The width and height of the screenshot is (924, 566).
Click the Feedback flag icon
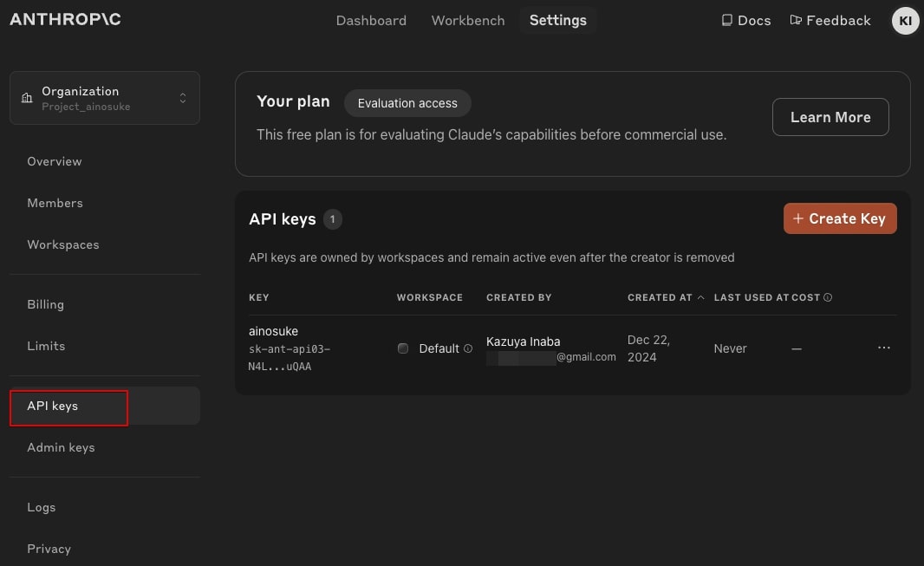(x=796, y=20)
